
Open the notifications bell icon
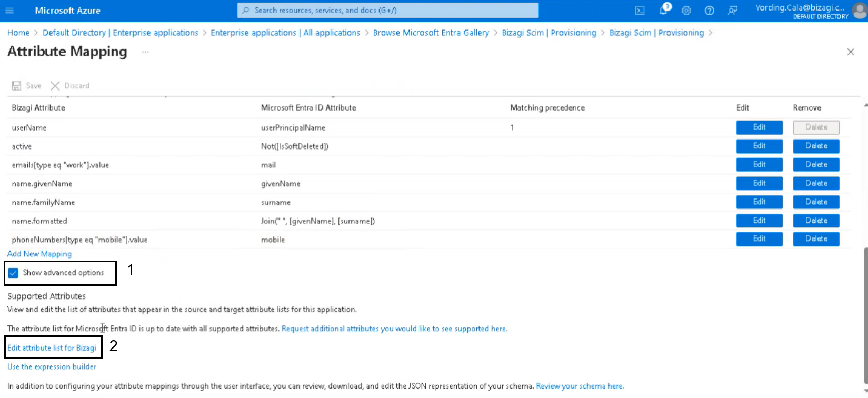(664, 10)
